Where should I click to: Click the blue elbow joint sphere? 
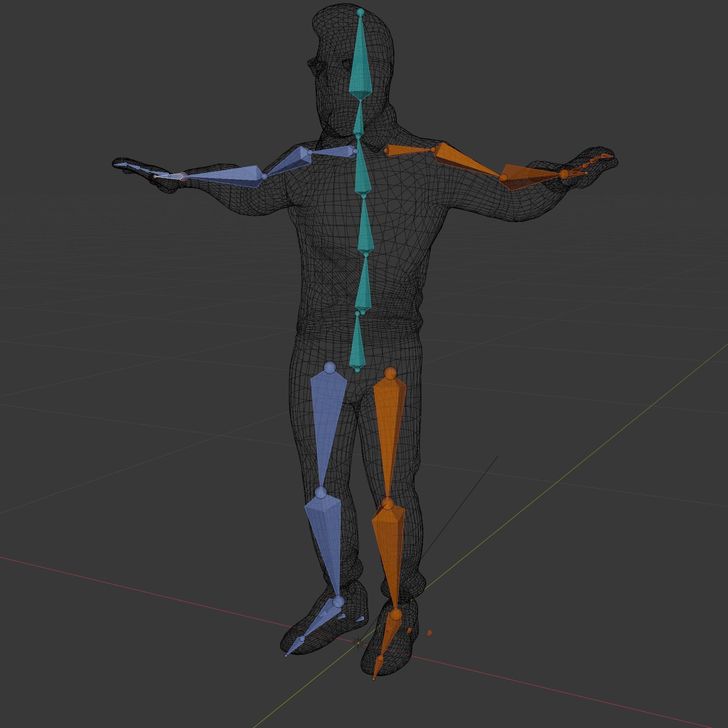click(264, 176)
